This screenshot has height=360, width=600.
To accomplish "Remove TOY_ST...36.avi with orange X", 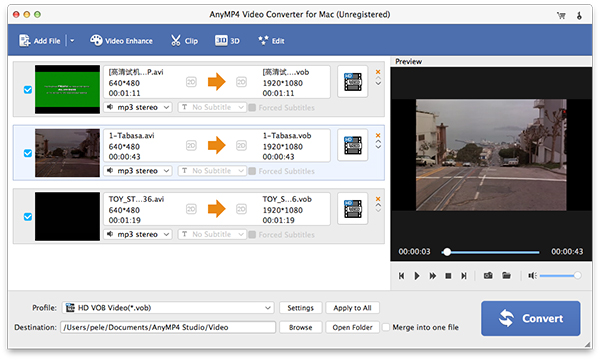I will tap(378, 199).
